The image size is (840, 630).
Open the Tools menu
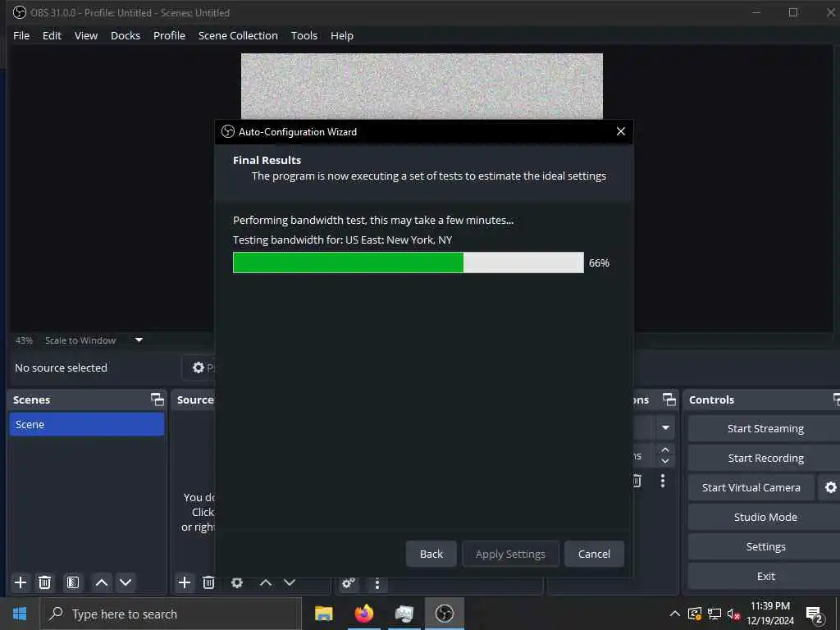point(304,35)
